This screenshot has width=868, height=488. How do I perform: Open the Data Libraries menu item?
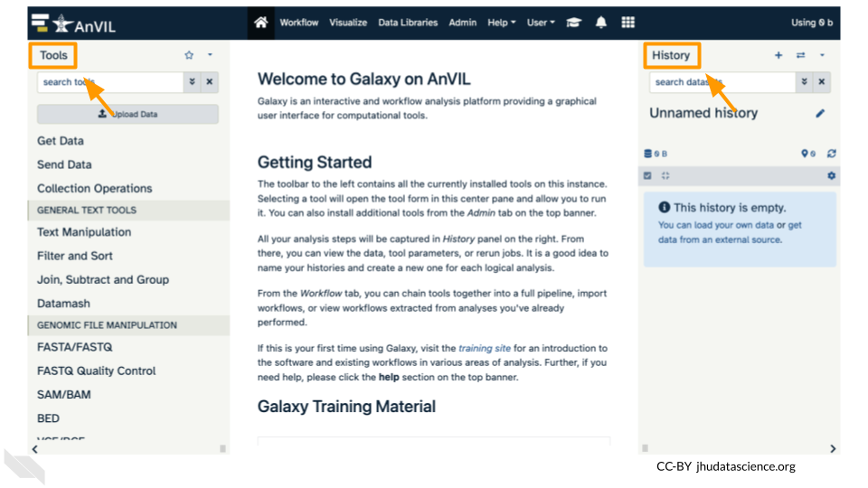(408, 23)
